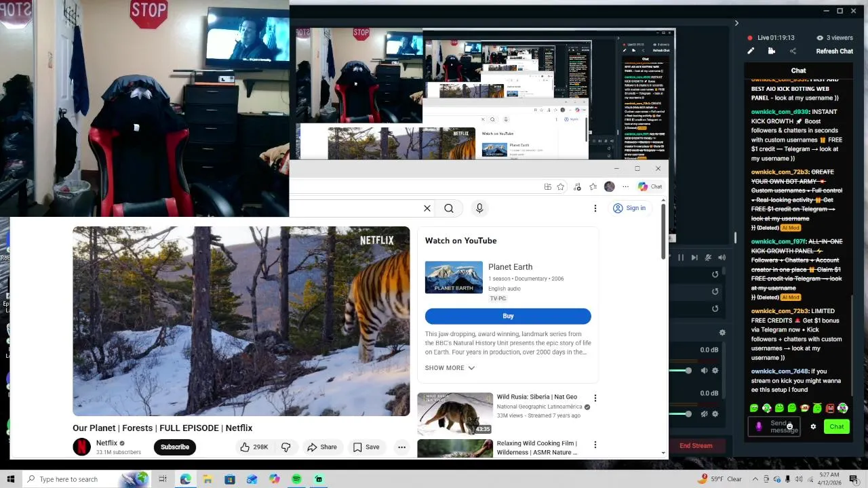
Task: Open options menu for Wild Rusia video
Action: pyautogui.click(x=595, y=399)
